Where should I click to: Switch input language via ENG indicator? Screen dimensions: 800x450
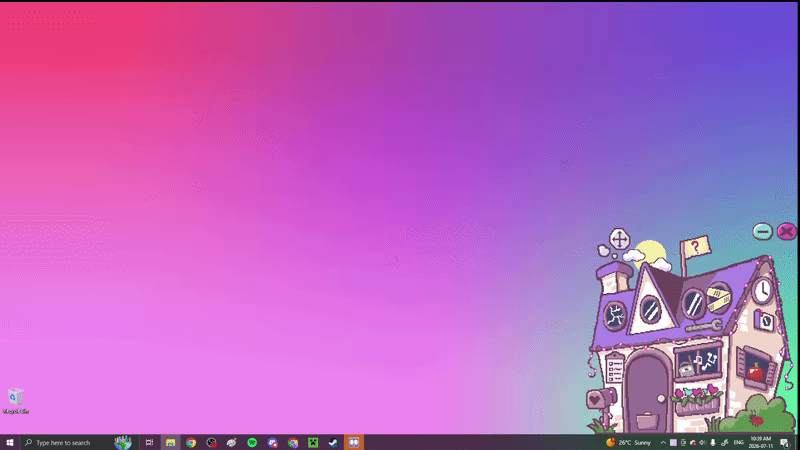[738, 442]
